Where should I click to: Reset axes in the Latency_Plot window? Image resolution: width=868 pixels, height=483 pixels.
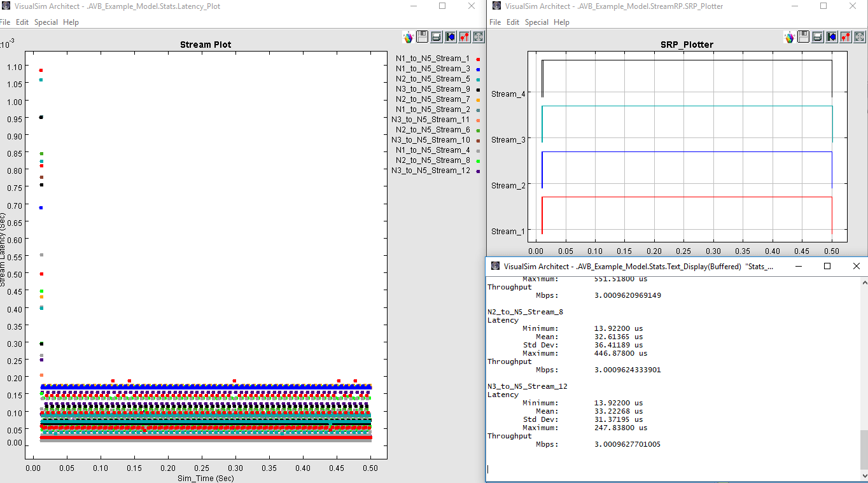click(451, 37)
